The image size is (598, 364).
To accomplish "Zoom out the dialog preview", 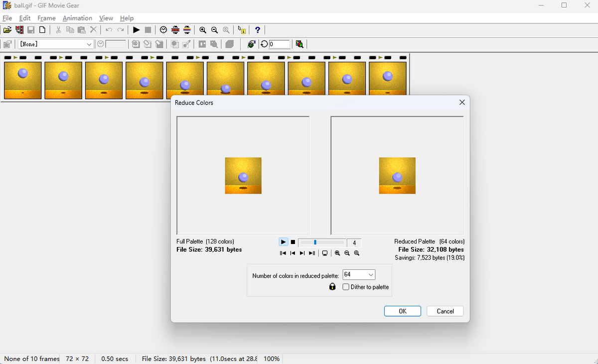I will coord(347,253).
